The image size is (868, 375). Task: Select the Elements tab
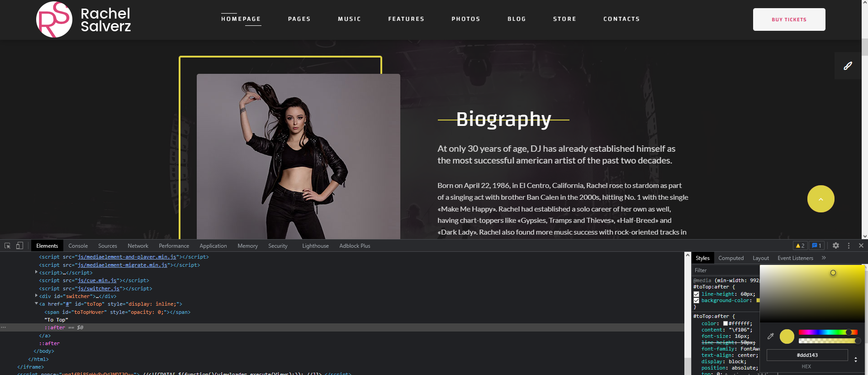coord(47,246)
